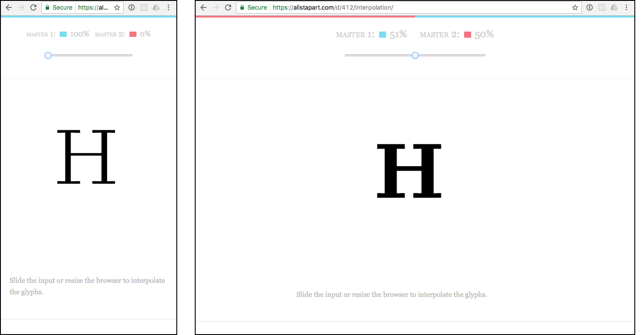
Task: Click the 0% value in the left window
Action: tap(145, 34)
